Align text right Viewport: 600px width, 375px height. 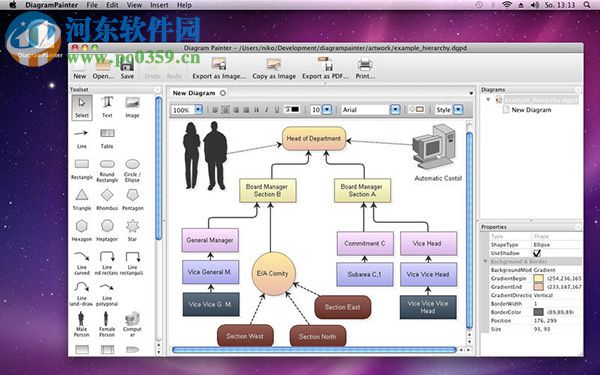click(236, 110)
